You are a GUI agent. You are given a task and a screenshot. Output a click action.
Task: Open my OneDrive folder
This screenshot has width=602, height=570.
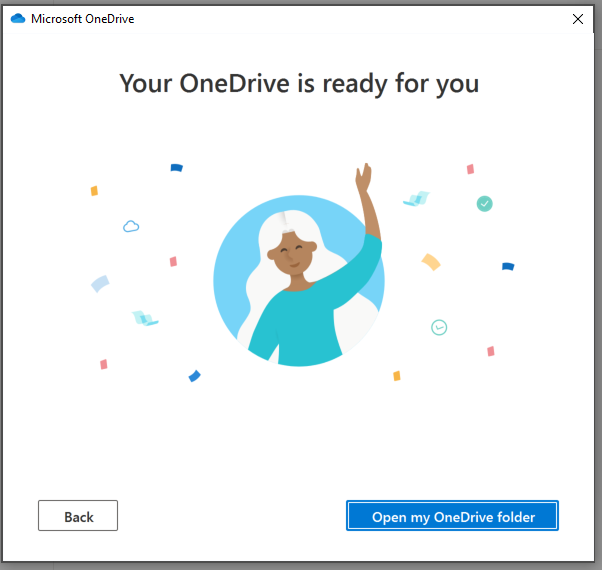(452, 515)
